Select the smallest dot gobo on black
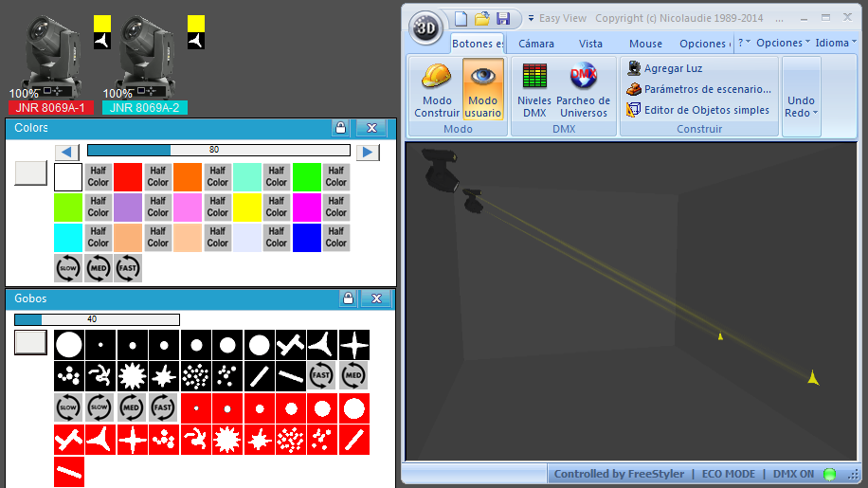Viewport: 868px width, 488px height. click(100, 345)
